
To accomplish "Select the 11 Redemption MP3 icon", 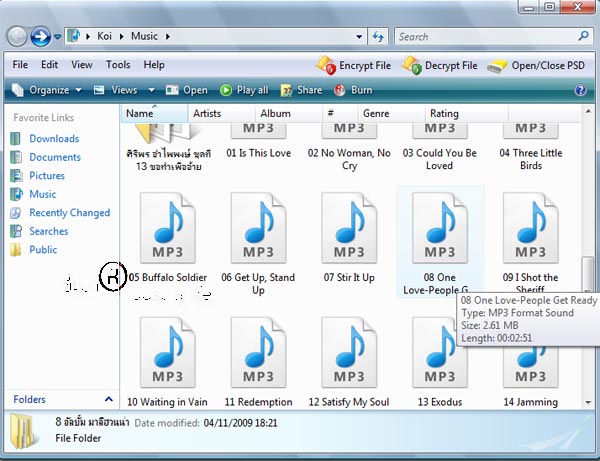I will pos(258,352).
